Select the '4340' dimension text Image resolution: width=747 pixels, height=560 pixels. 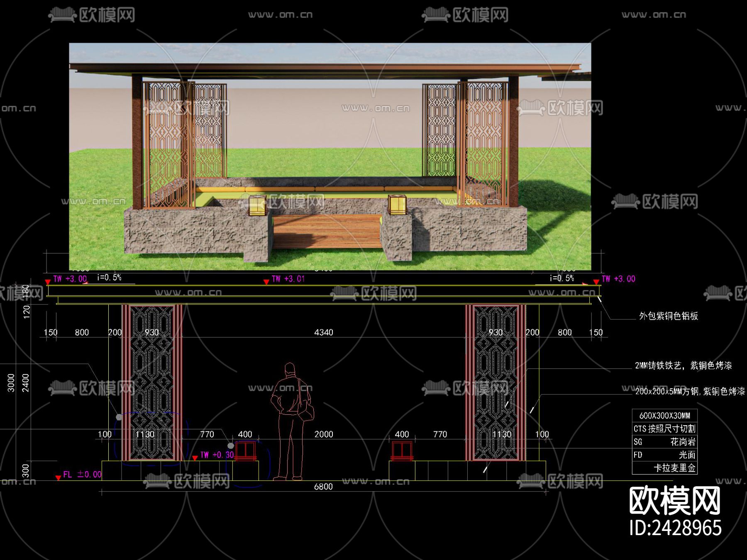coord(324,332)
